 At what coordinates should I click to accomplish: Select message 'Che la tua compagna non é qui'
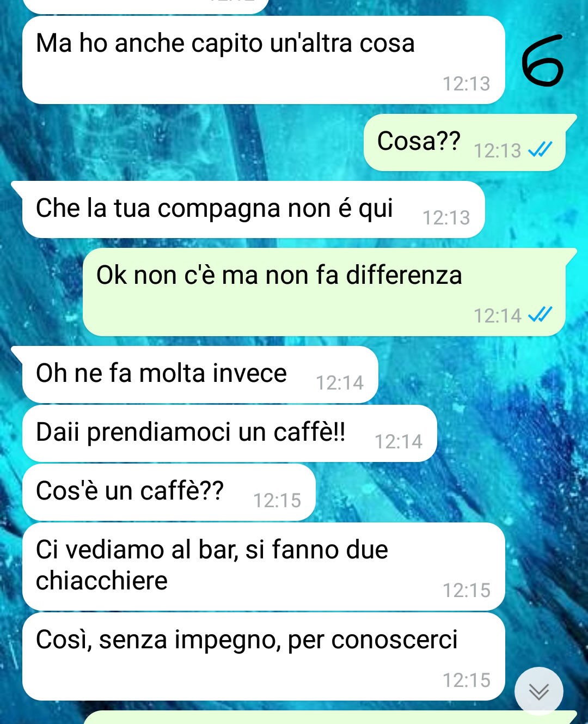coord(253,210)
